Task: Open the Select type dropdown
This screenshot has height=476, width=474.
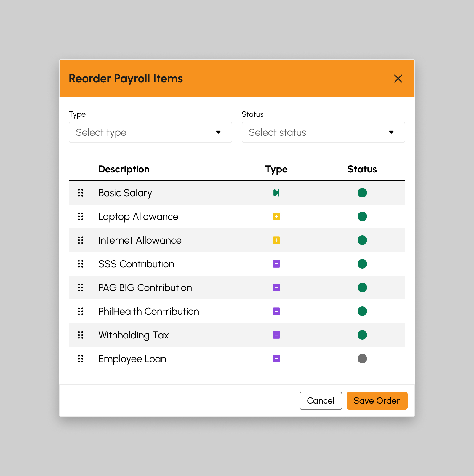Action: point(150,132)
